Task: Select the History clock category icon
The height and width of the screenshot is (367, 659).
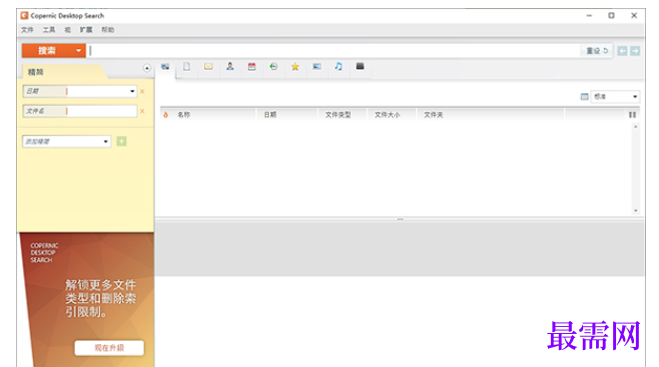Action: [x=274, y=66]
